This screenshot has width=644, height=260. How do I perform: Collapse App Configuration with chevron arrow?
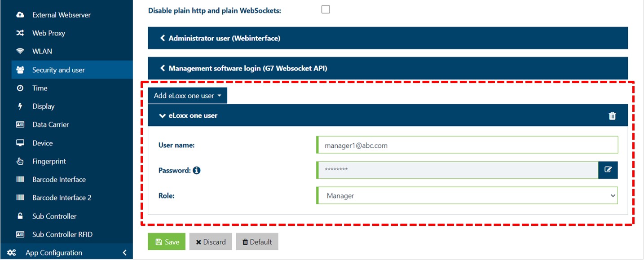pyautogui.click(x=124, y=253)
